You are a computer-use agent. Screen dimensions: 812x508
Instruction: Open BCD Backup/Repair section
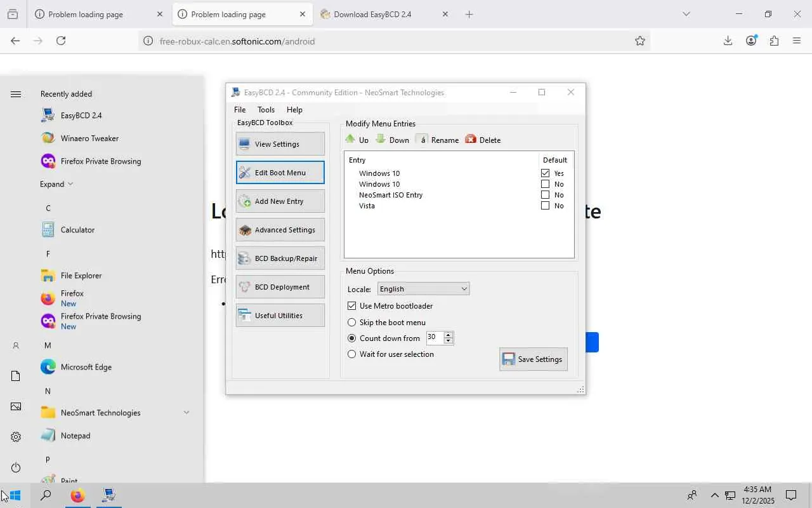pyautogui.click(x=280, y=258)
